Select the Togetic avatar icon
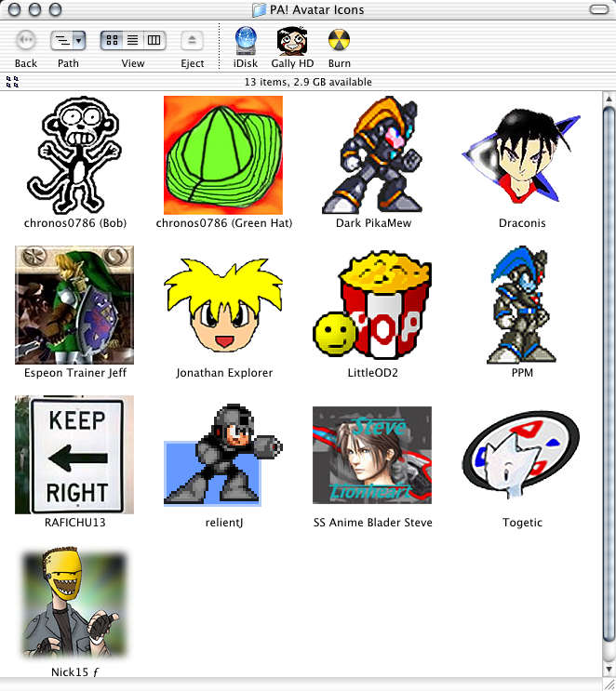This screenshot has height=691, width=616. click(521, 455)
